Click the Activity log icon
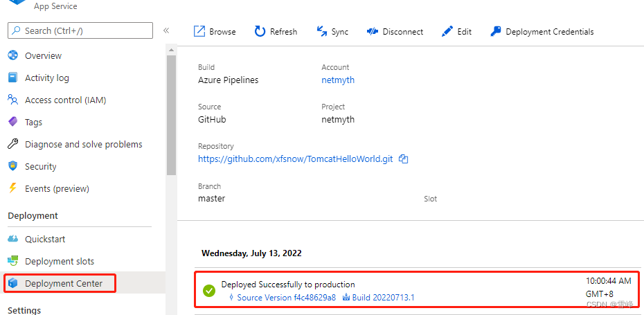644x315 pixels. coord(13,78)
